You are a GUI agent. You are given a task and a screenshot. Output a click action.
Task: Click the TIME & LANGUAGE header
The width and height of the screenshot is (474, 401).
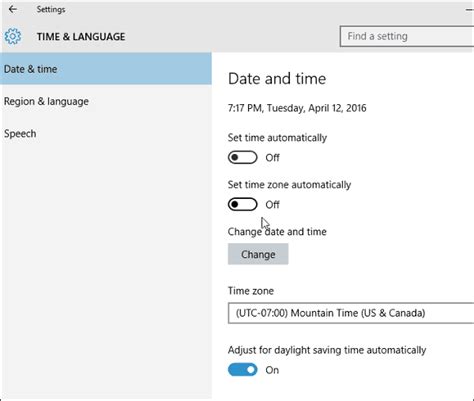[81, 37]
